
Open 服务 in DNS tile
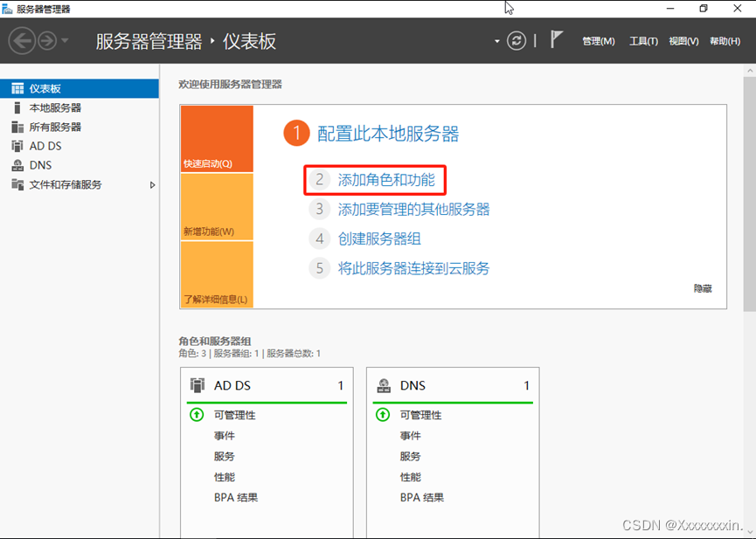410,457
